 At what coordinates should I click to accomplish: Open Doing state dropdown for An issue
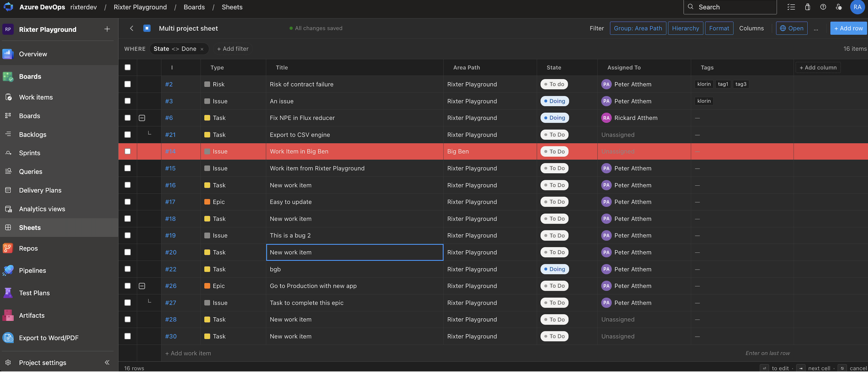(x=554, y=101)
